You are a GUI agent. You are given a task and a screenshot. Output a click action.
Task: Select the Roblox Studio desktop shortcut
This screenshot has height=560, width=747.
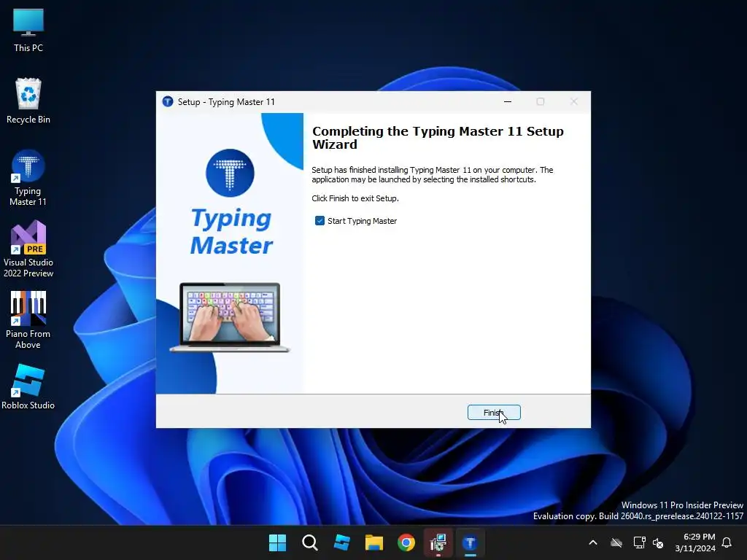[28, 386]
